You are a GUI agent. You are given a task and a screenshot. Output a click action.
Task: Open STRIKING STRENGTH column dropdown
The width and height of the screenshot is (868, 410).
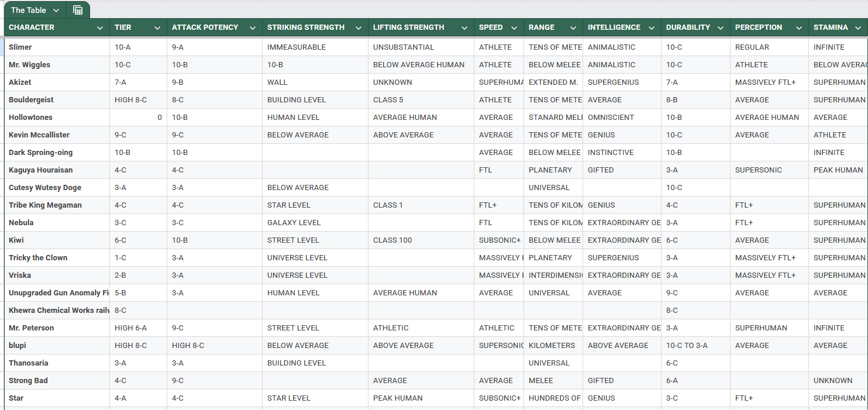359,28
